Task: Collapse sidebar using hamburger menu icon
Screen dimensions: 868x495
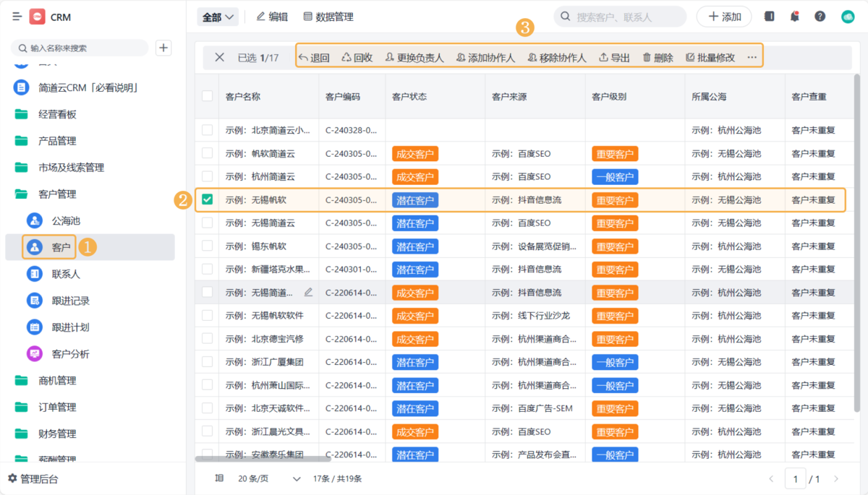Action: click(x=17, y=17)
